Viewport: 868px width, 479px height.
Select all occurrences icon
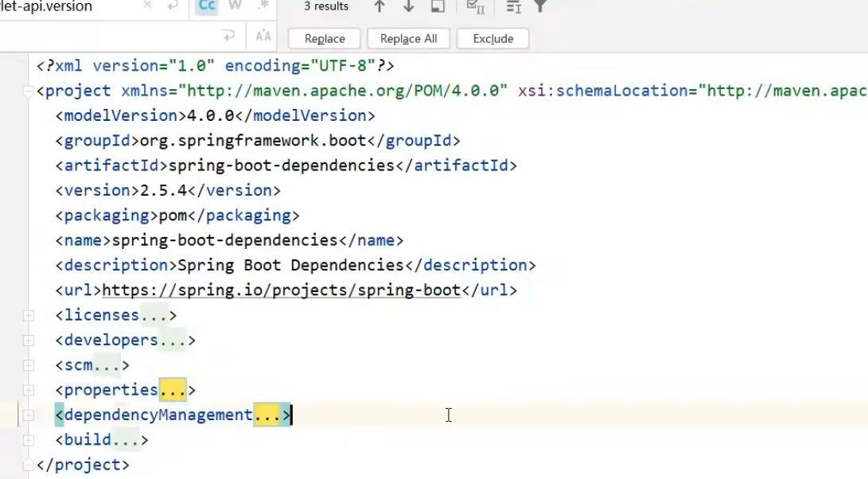click(x=476, y=6)
